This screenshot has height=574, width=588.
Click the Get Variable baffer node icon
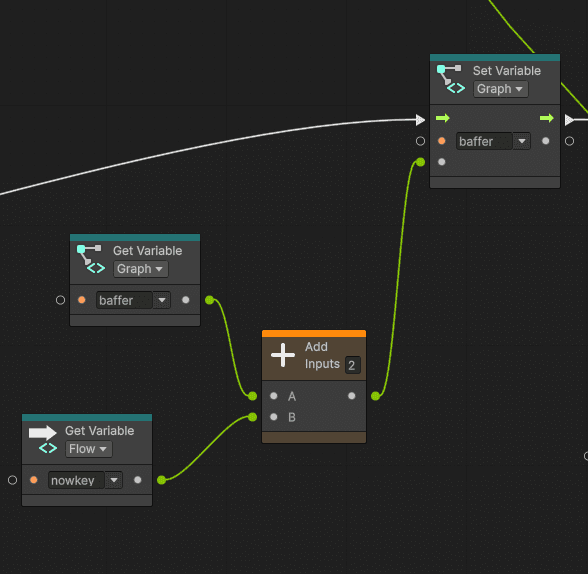[91, 259]
